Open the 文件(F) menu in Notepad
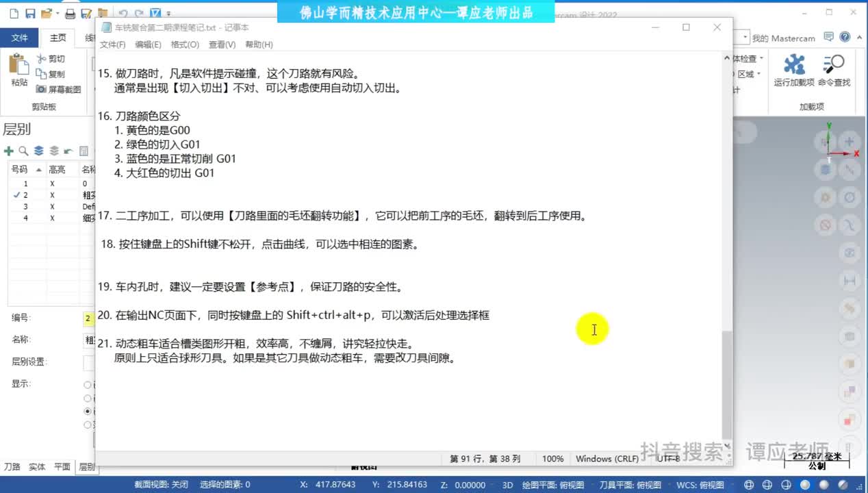This screenshot has width=868, height=493. pyautogui.click(x=113, y=45)
